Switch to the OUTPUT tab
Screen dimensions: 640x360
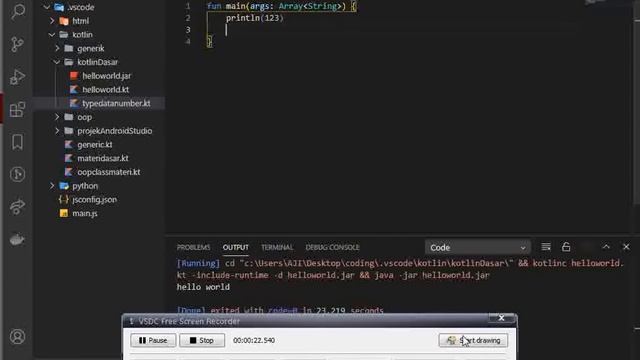236,247
